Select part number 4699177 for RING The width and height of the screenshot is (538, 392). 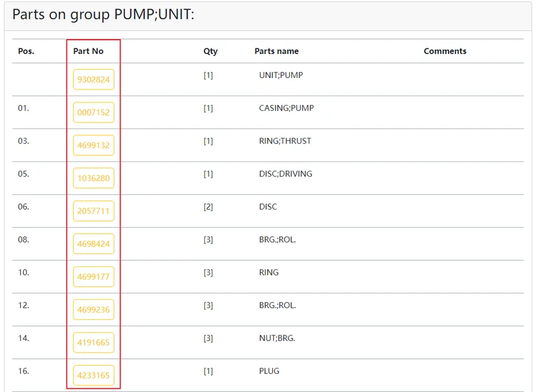click(93, 277)
